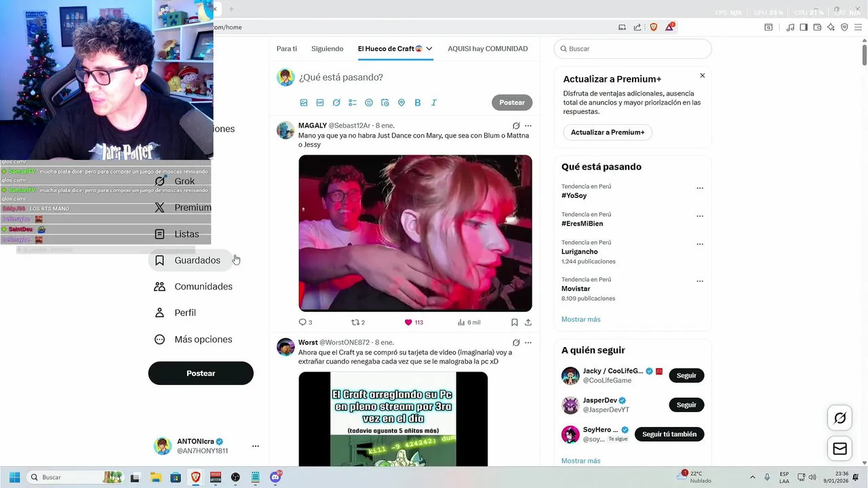The image size is (868, 488).
Task: Open Brave Leo AI icon
Action: [x=831, y=27]
